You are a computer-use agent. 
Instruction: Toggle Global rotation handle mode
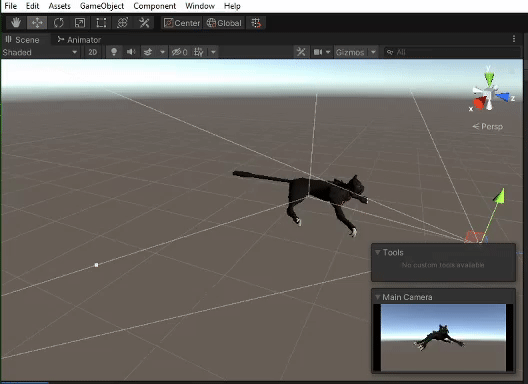[x=224, y=23]
